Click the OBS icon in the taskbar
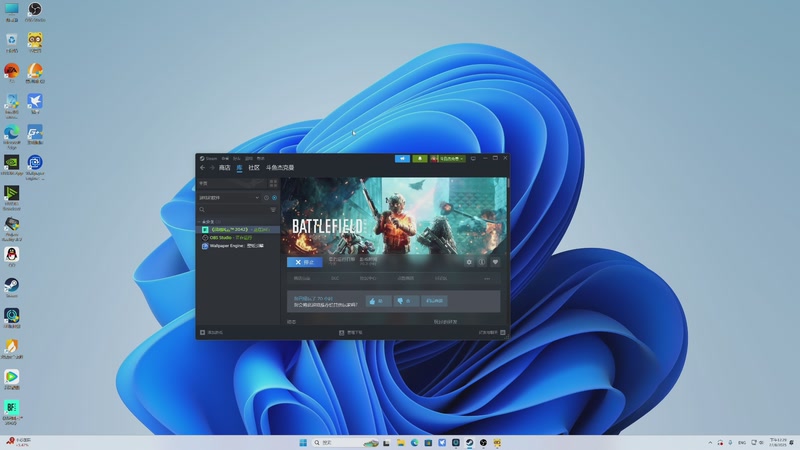The height and width of the screenshot is (450, 800). pos(483,442)
